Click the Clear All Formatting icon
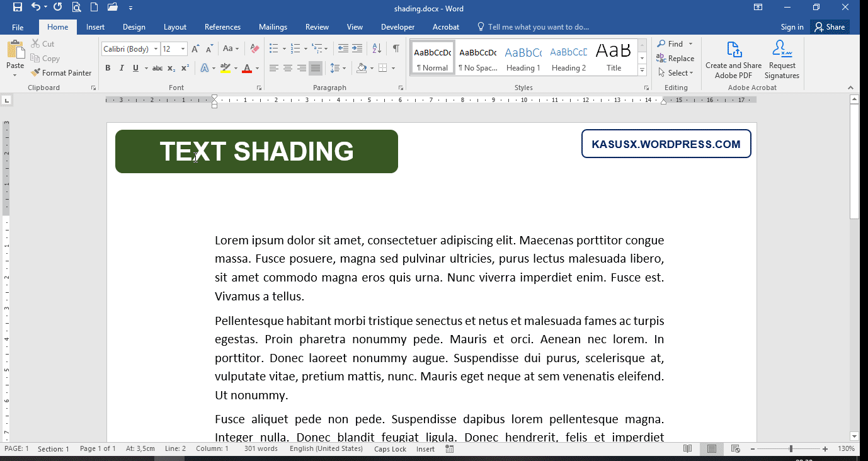This screenshot has height=461, width=868. pyautogui.click(x=254, y=48)
